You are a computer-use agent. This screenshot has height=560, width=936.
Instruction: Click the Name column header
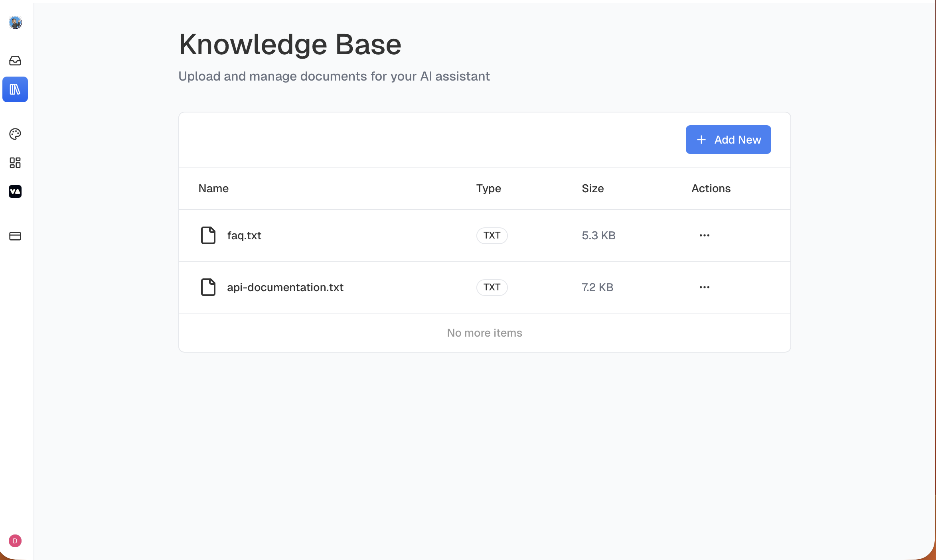point(213,188)
